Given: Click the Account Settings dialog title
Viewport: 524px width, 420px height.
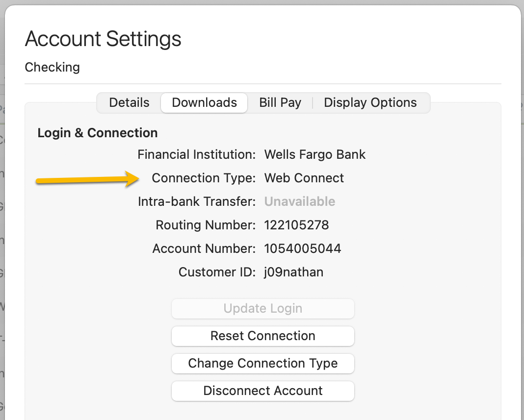Looking at the screenshot, I should [x=103, y=39].
